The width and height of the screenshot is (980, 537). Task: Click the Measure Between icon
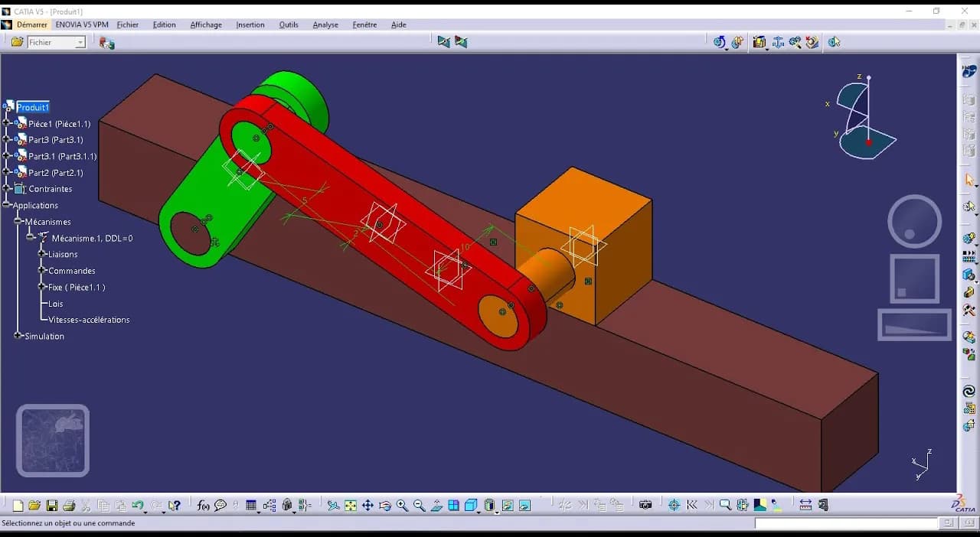coord(805,506)
